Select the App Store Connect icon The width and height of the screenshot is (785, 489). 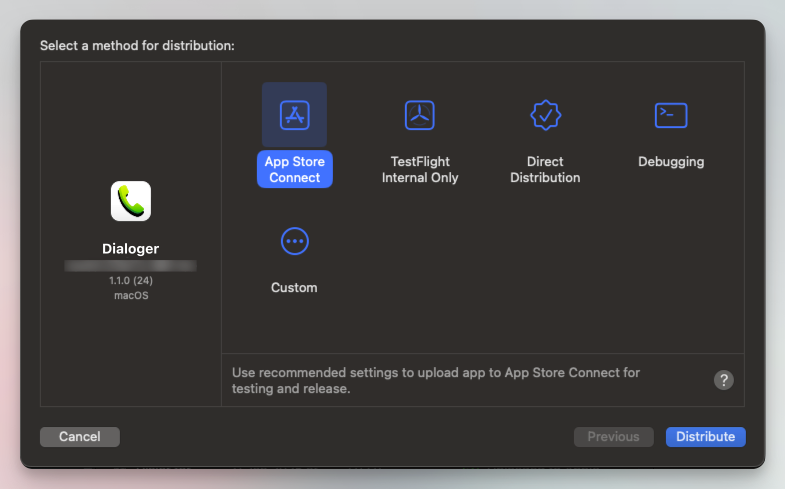coord(294,115)
